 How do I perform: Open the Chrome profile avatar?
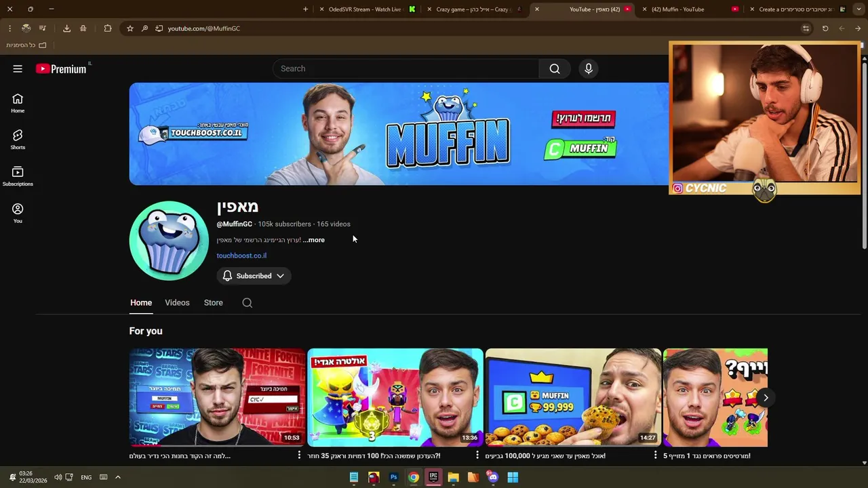point(26,28)
